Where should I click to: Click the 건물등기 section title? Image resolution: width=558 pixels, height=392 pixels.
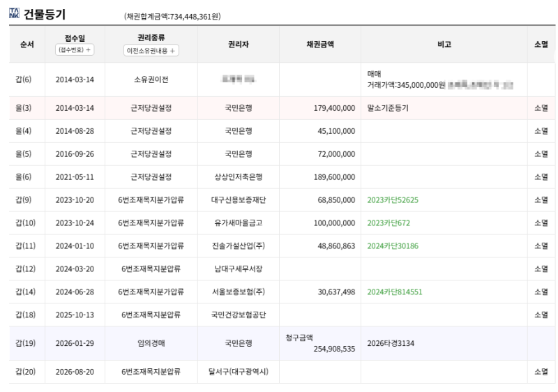pos(45,14)
